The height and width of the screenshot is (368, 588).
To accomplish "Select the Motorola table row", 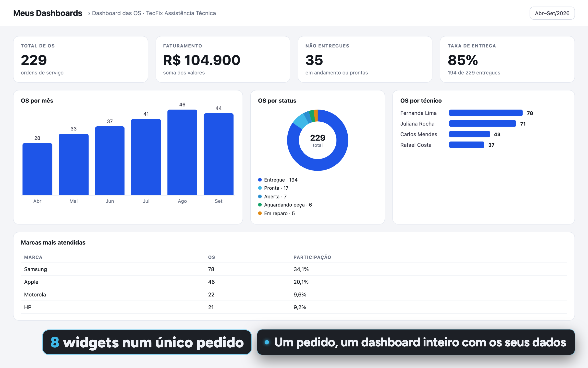I will point(294,294).
